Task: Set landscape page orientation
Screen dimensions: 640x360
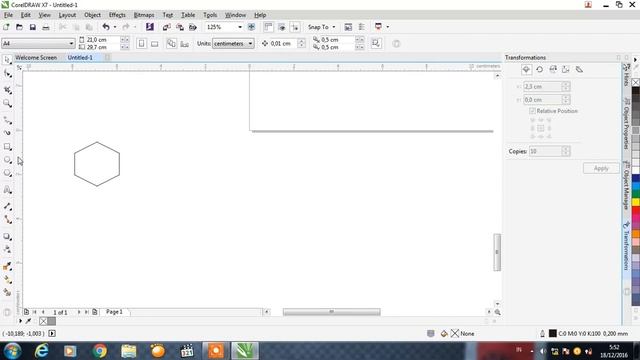Action: point(155,44)
